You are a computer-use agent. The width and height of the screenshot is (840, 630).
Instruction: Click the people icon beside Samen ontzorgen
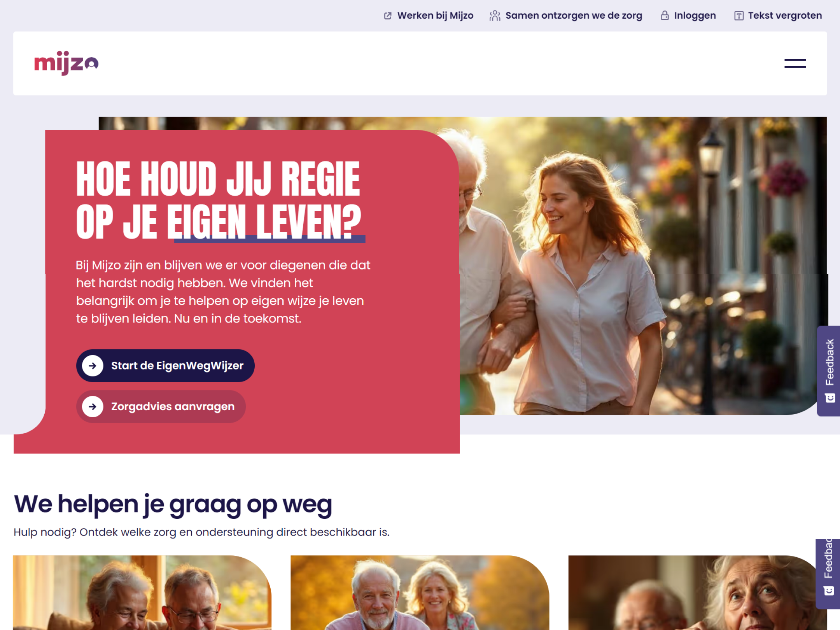point(495,16)
